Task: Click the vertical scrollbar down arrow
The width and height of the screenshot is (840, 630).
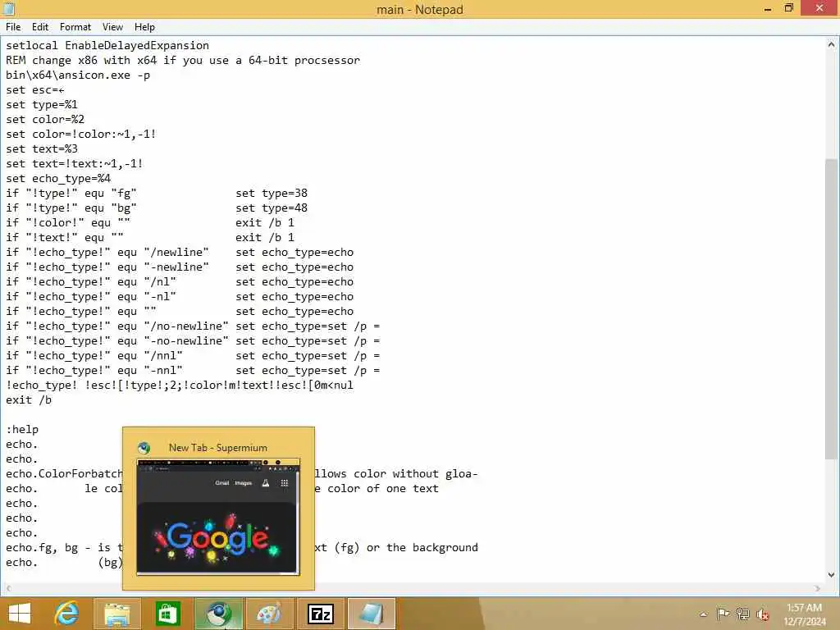Action: point(832,575)
